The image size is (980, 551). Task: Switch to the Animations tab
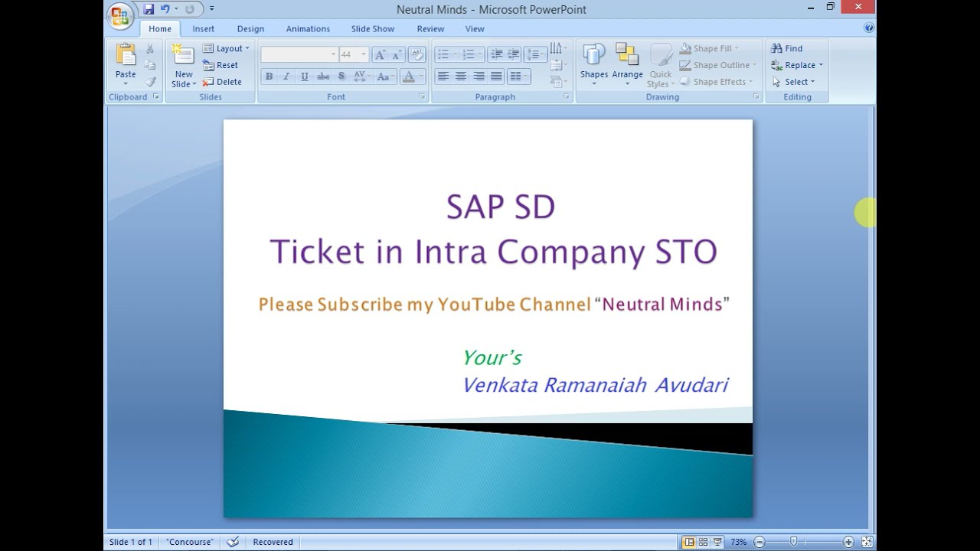[x=308, y=29]
